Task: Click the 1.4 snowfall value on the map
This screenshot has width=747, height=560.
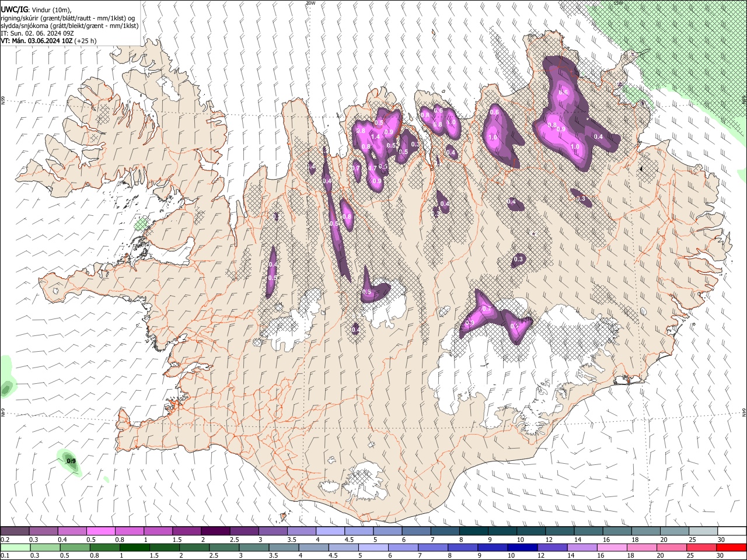Action: 375,136
